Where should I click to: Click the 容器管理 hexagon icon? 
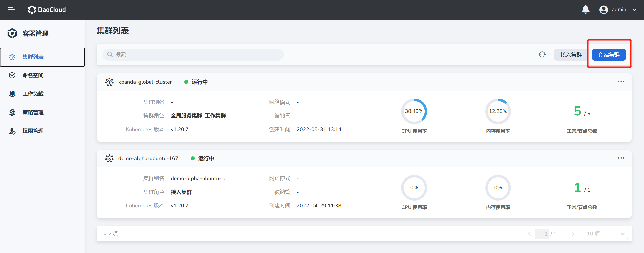(12, 33)
